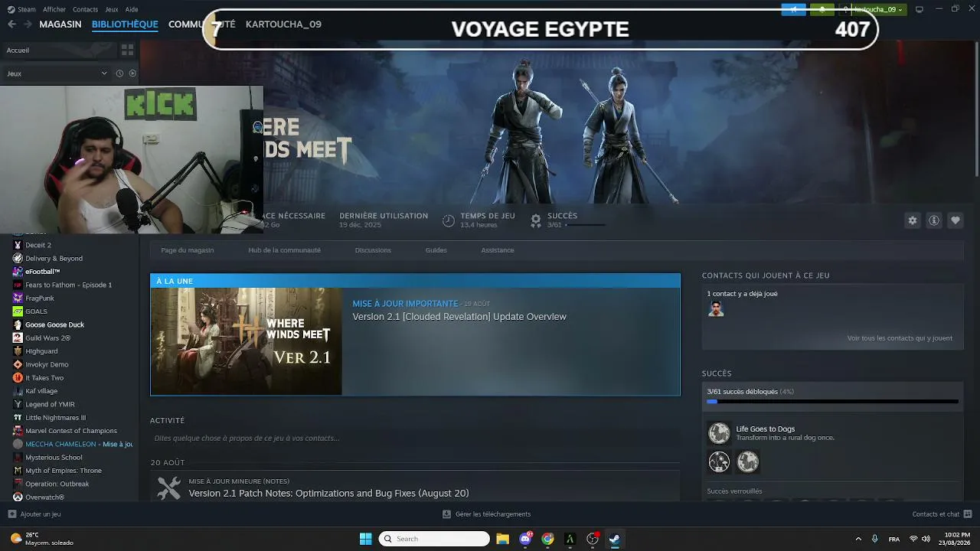Click the Windows taskbar Search box
Screen dimensions: 980x551
(x=434, y=539)
